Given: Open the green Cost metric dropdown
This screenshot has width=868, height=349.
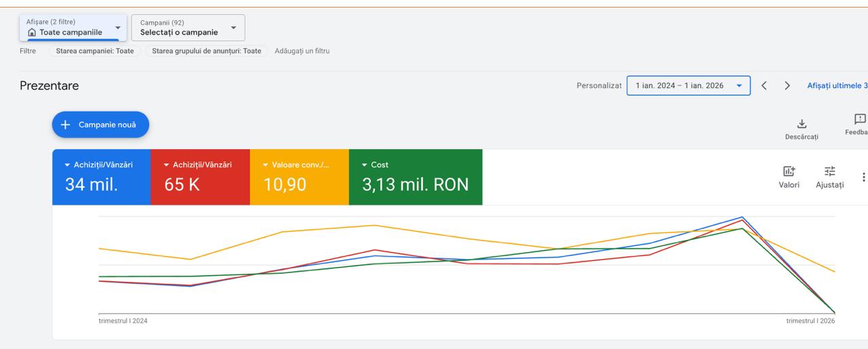Looking at the screenshot, I should tap(375, 165).
